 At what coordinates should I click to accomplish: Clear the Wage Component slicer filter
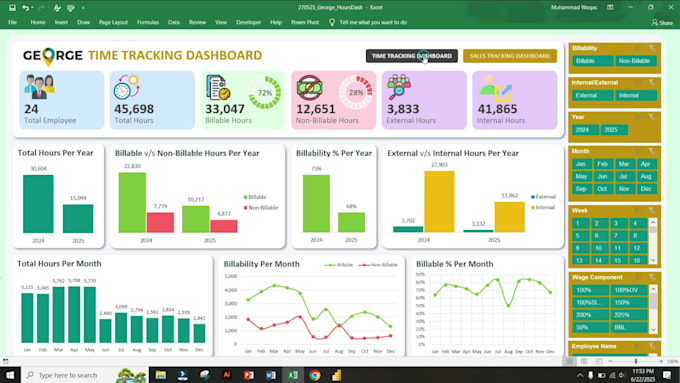pos(652,277)
